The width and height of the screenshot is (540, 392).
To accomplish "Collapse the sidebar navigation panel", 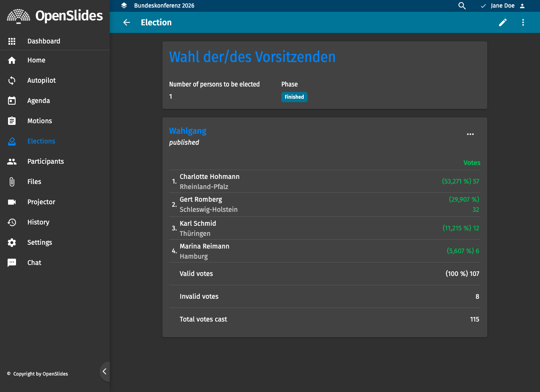I will (x=105, y=372).
